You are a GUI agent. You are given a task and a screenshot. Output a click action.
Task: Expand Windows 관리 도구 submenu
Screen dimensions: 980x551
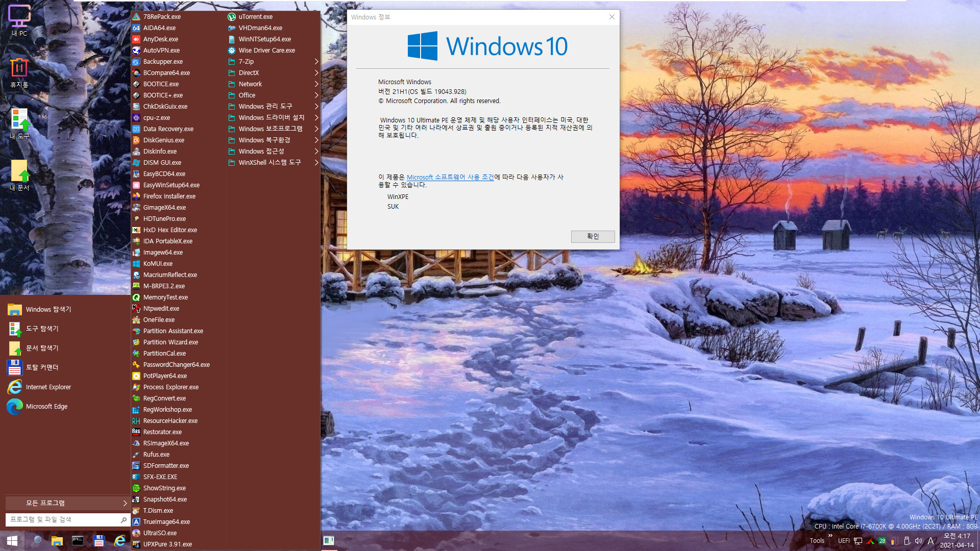coord(274,107)
